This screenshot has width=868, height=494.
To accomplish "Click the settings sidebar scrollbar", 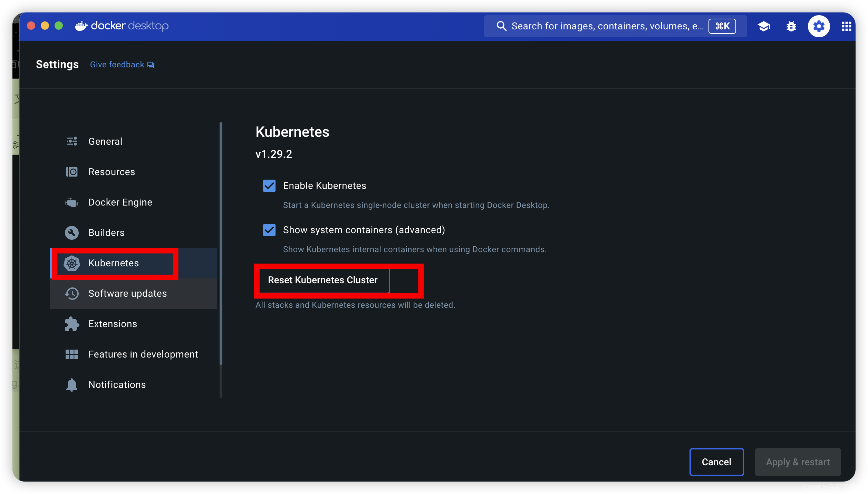I will coord(221,244).
